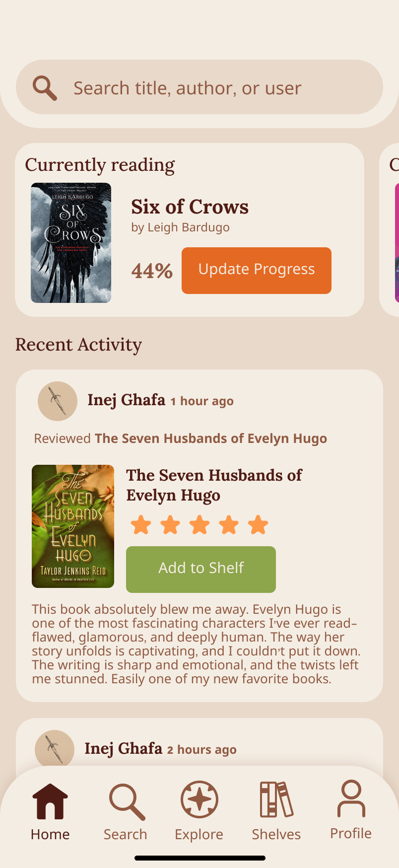Image resolution: width=399 pixels, height=868 pixels.
Task: Open the Shelves books icon
Action: (276, 799)
